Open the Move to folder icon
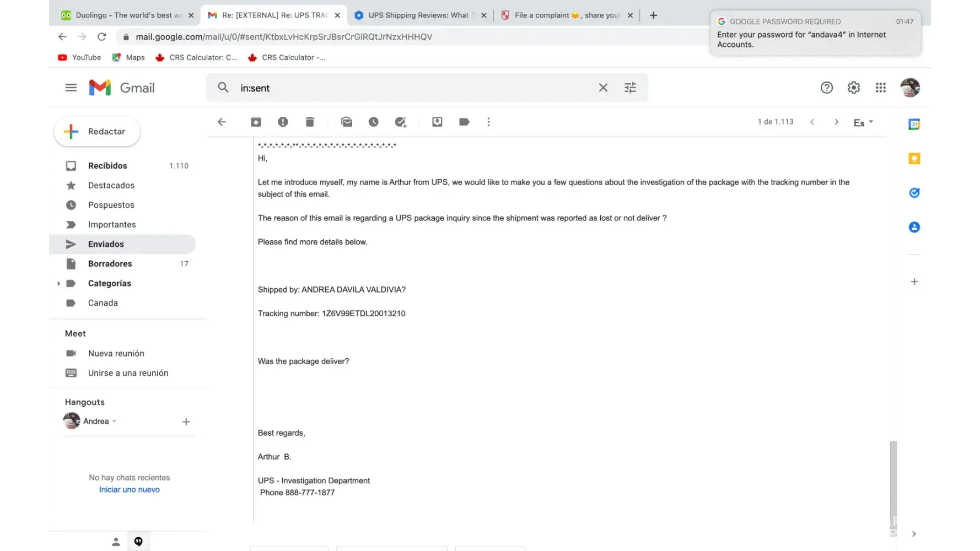The width and height of the screenshot is (980, 551). (437, 122)
